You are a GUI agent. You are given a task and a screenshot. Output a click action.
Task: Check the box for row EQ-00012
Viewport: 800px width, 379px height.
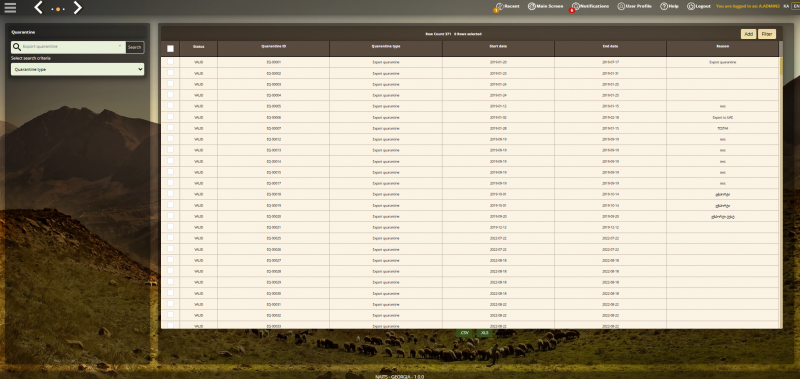(170, 139)
